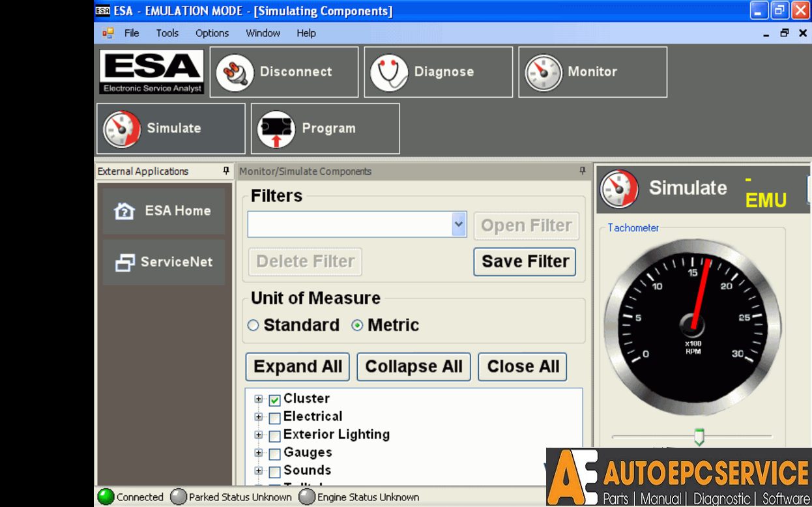Viewport: 812px width, 507px height.
Task: Select the Exterior Lighting tree item text
Action: point(337,434)
